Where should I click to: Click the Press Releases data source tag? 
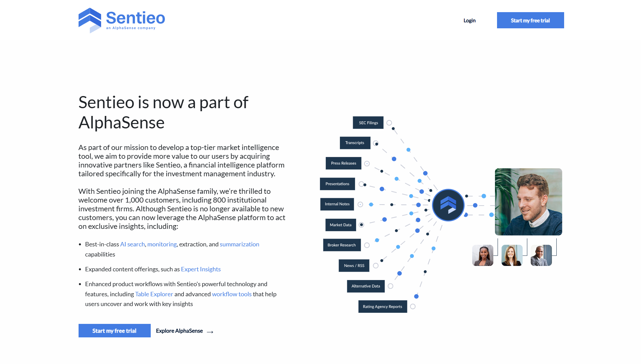click(x=343, y=163)
